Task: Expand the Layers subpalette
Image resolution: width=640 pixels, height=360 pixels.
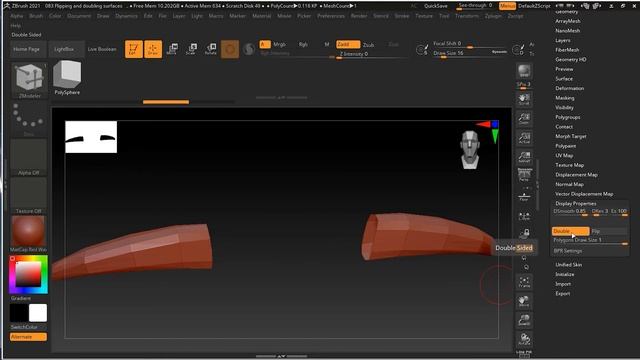Action: point(562,40)
